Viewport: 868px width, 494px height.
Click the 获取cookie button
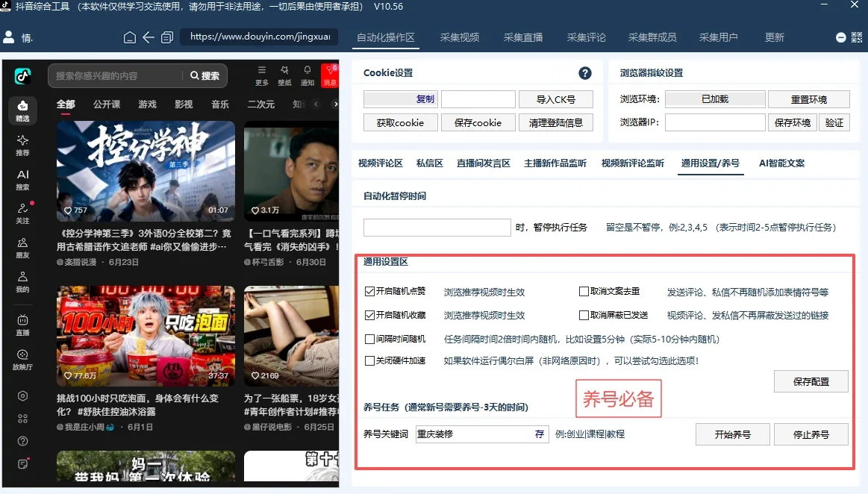(x=400, y=122)
